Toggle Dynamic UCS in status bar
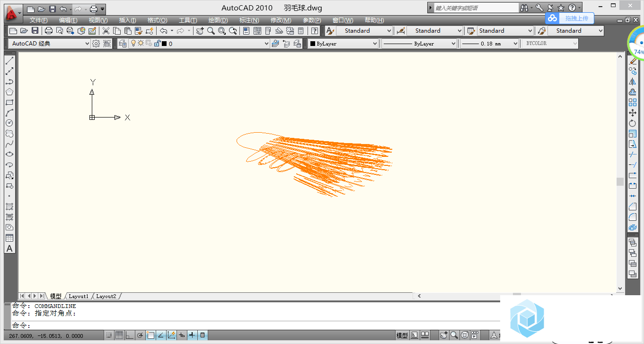The height and width of the screenshot is (344, 644). tap(171, 335)
